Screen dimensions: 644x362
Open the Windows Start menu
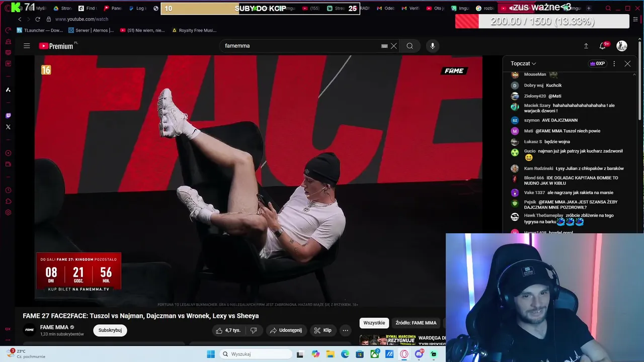coord(211,354)
